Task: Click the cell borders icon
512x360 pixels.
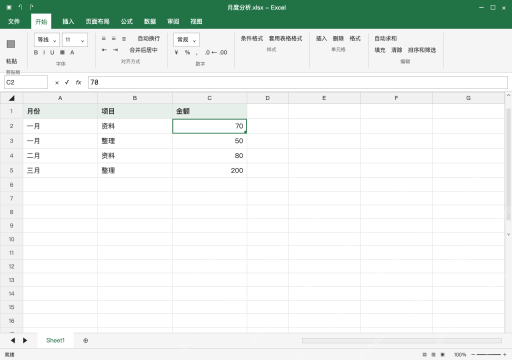Action: click(62, 52)
